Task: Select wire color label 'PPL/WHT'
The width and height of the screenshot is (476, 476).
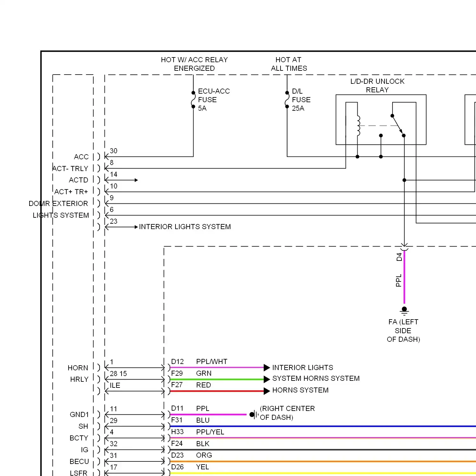Action: [x=212, y=362]
